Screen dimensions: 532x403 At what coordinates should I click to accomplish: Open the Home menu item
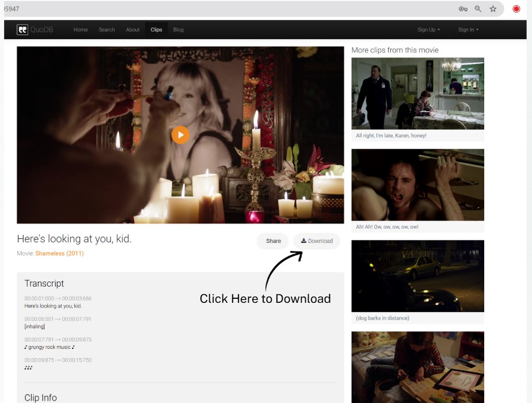[x=81, y=29]
